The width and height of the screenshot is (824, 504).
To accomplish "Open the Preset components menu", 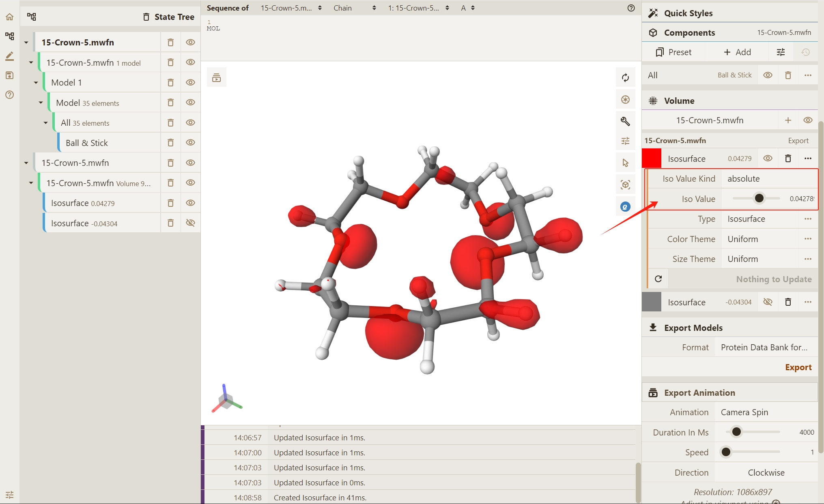I will (673, 52).
